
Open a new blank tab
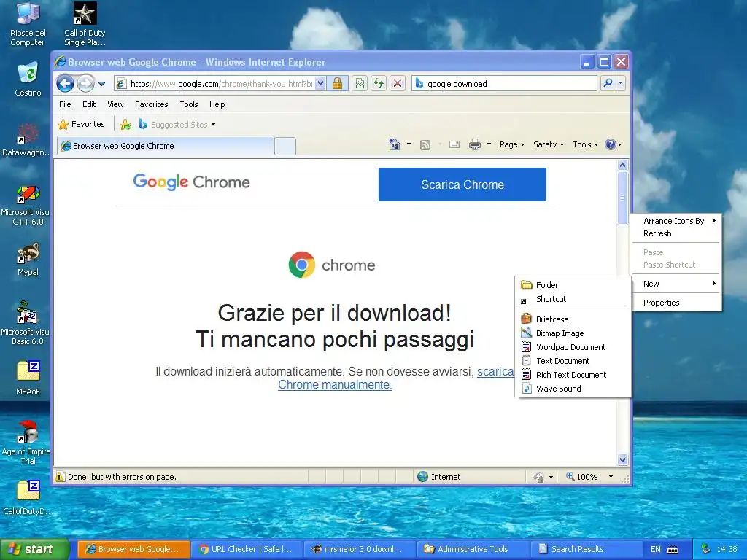tap(285, 146)
